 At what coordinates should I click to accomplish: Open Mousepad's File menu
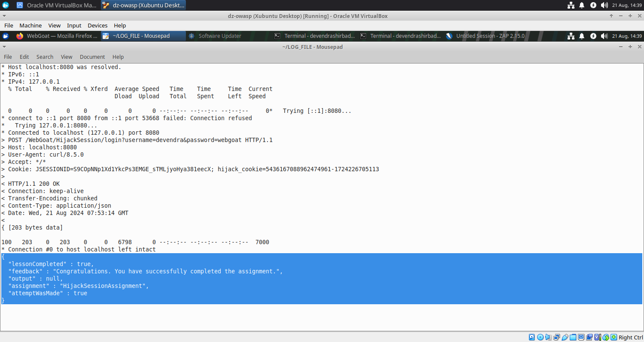pyautogui.click(x=8, y=57)
